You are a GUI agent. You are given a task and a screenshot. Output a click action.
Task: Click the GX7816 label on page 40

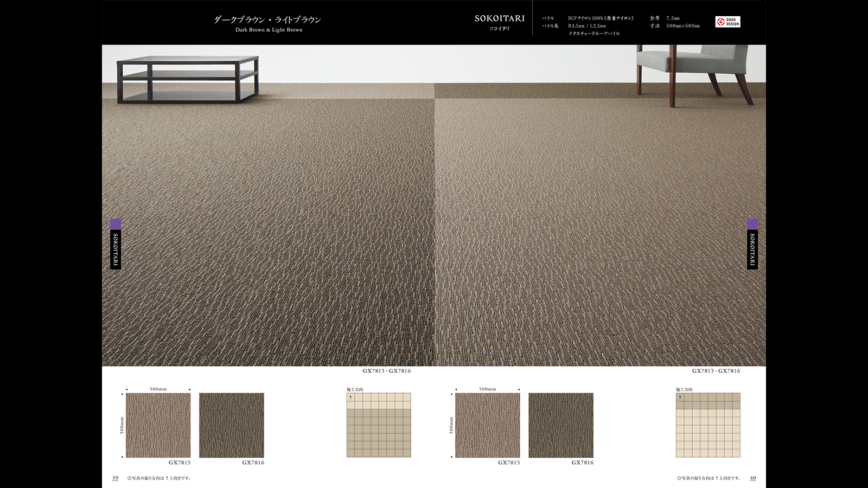point(583,463)
